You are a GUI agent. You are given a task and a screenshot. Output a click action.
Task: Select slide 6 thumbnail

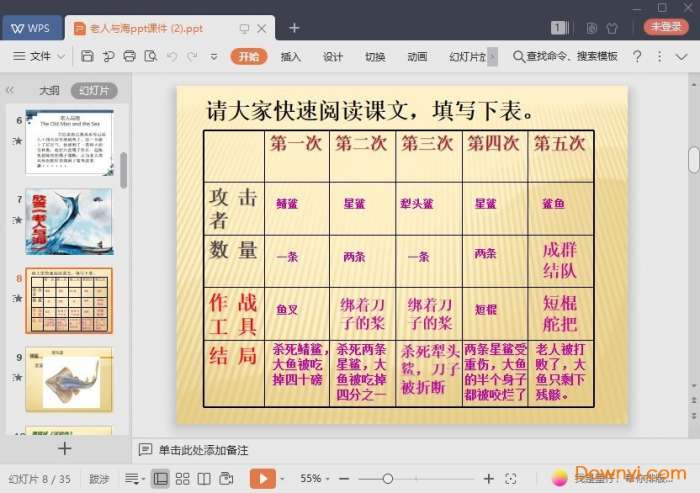point(69,142)
